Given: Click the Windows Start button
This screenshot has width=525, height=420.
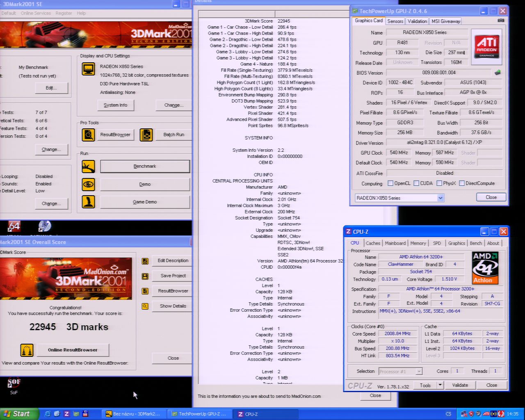Looking at the screenshot, I should tap(19, 414).
